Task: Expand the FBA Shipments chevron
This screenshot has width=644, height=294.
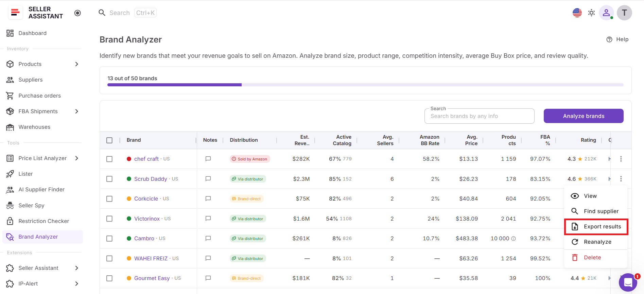Action: [x=77, y=111]
